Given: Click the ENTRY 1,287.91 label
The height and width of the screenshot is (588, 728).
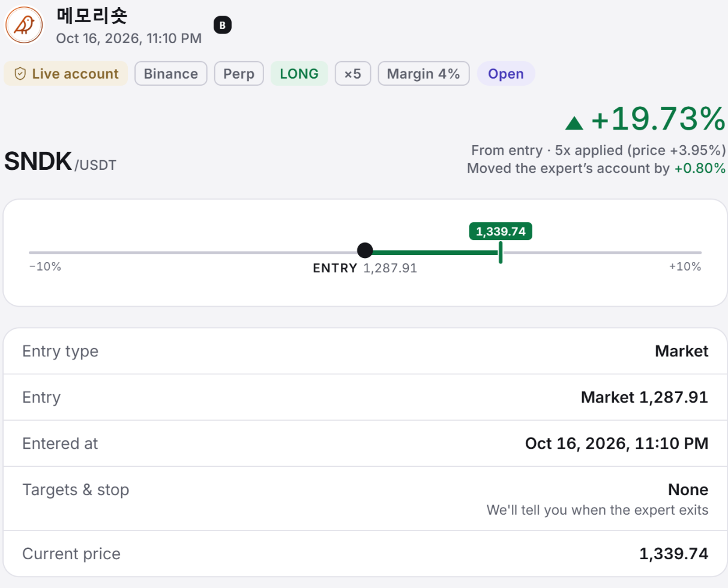Looking at the screenshot, I should pos(365,268).
